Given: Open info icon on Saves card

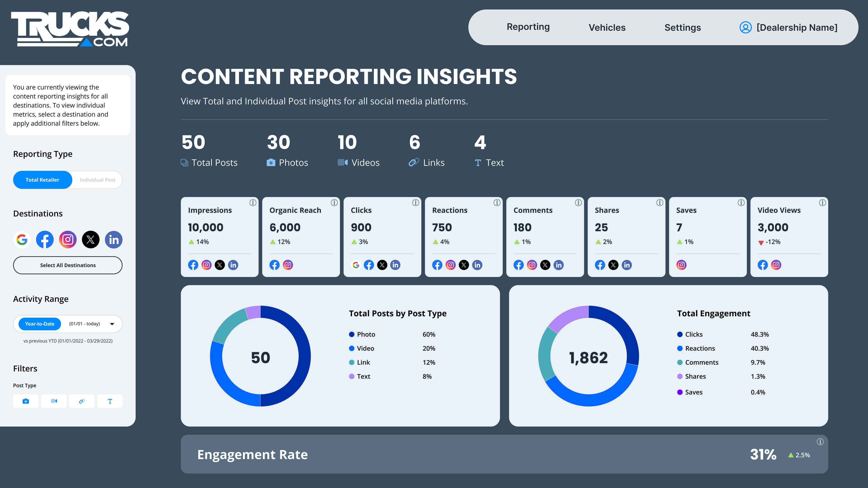Looking at the screenshot, I should point(741,202).
